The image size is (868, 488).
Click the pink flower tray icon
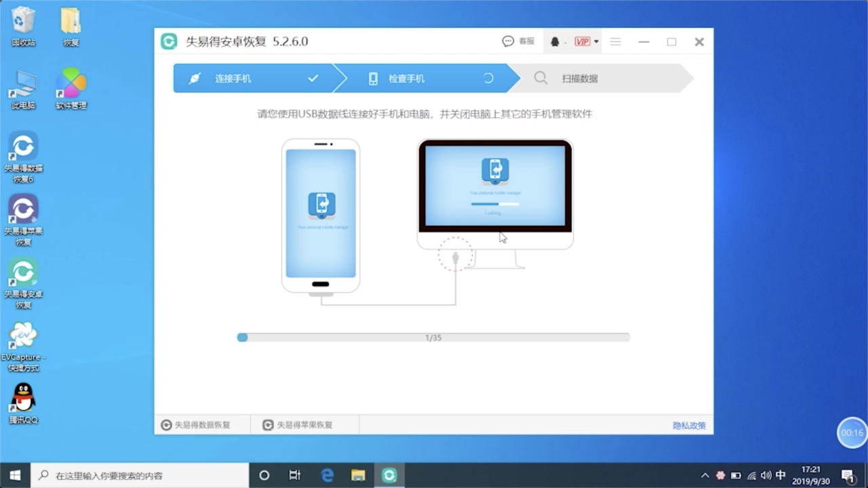tap(720, 476)
